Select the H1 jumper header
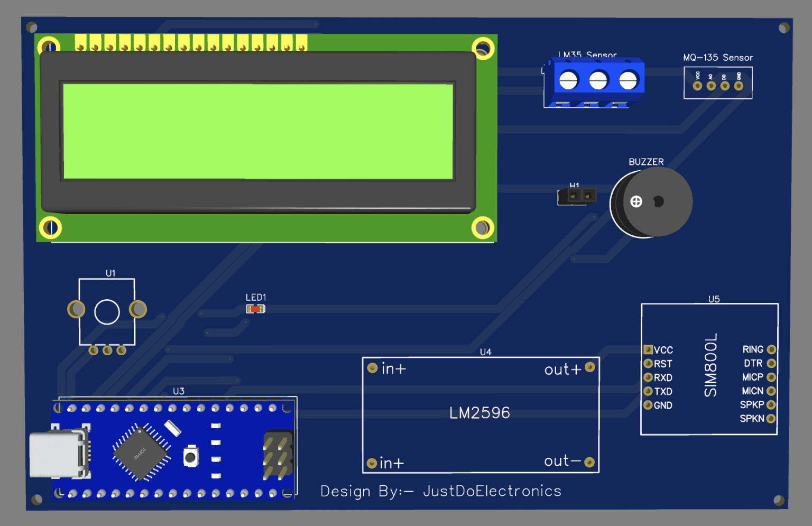Viewport: 812px width, 526px height. point(576,196)
